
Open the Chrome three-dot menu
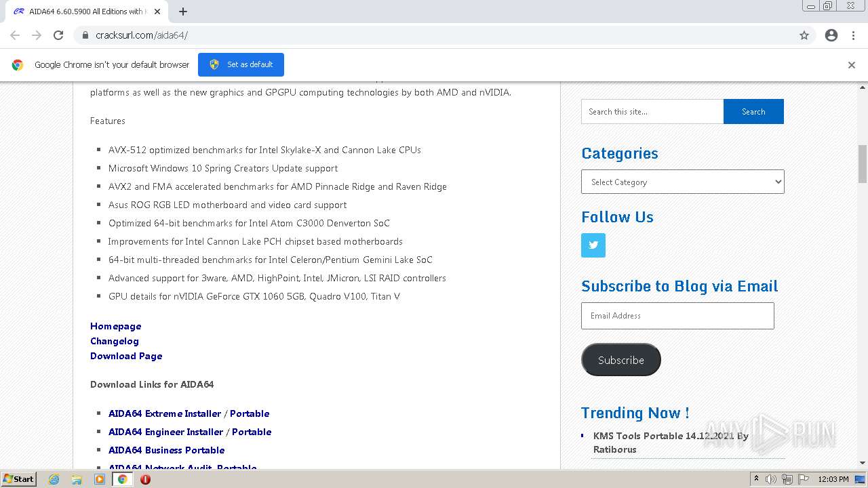pyautogui.click(x=853, y=35)
